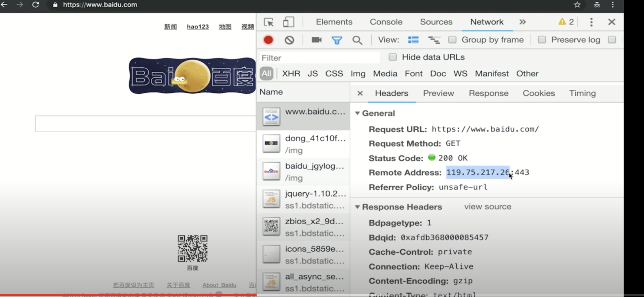The height and width of the screenshot is (297, 644).
Task: Collapse the General section
Action: point(357,113)
